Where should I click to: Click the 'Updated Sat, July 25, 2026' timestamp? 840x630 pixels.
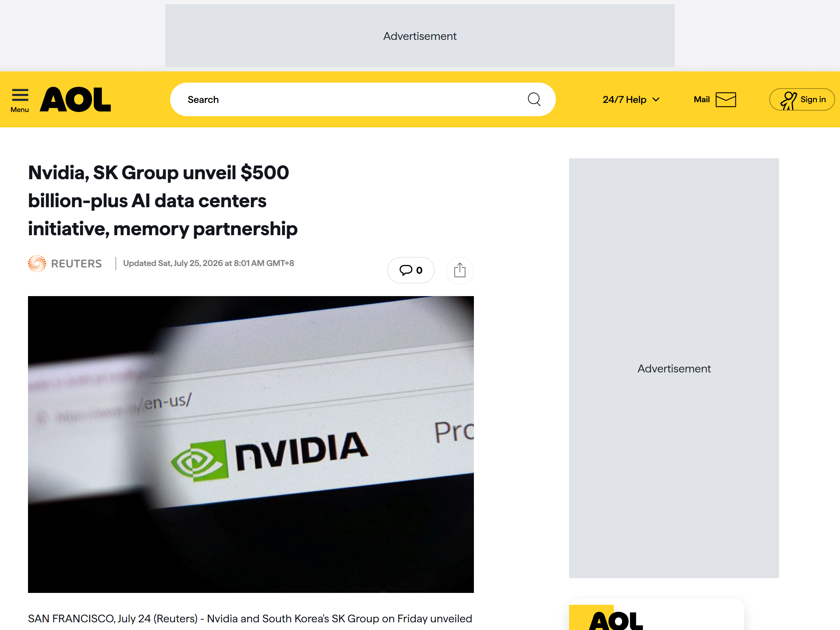(209, 263)
